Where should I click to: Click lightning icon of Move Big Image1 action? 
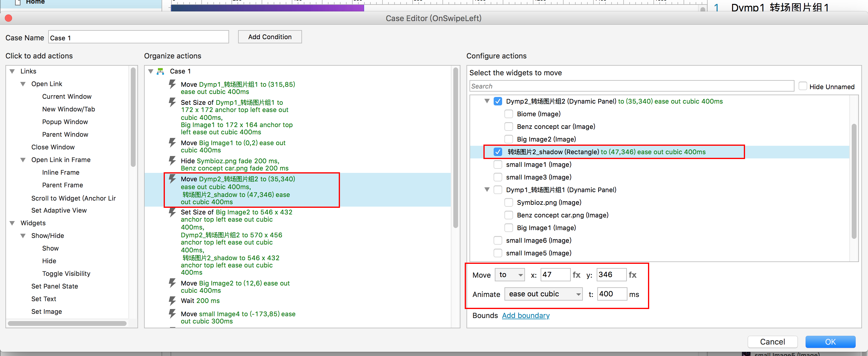172,142
